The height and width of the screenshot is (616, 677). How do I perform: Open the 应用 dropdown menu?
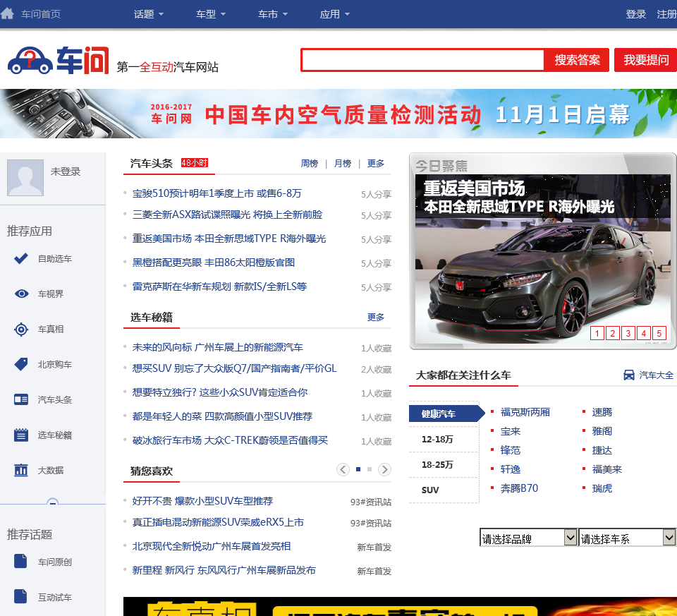pos(334,14)
